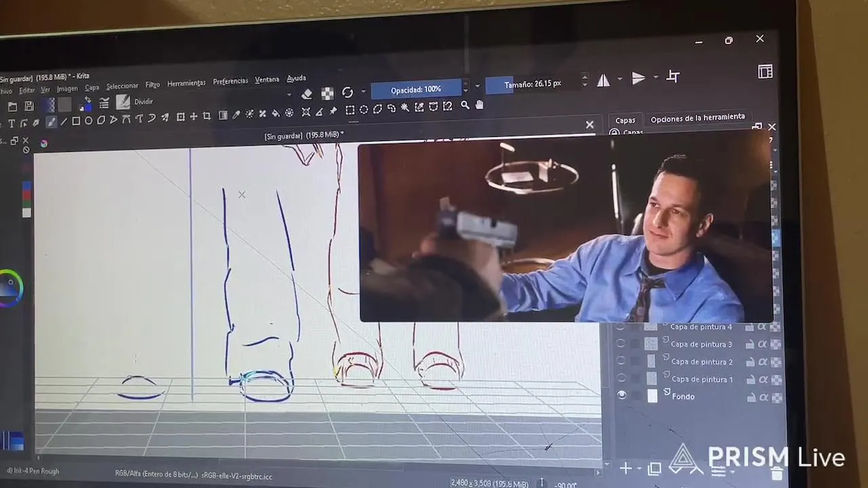Toggle horizontal mirror tool
The height and width of the screenshot is (488, 868).
click(x=603, y=81)
